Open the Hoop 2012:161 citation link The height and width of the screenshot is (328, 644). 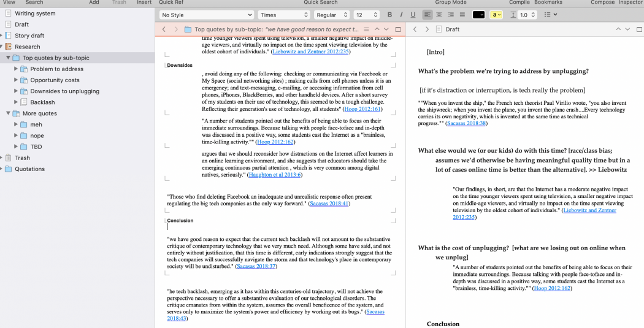click(x=362, y=109)
